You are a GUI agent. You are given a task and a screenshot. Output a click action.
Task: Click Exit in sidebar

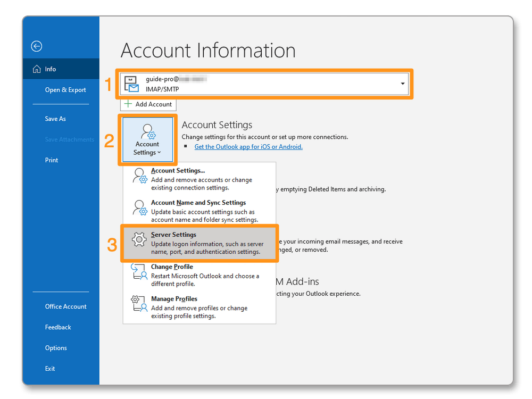coord(50,369)
